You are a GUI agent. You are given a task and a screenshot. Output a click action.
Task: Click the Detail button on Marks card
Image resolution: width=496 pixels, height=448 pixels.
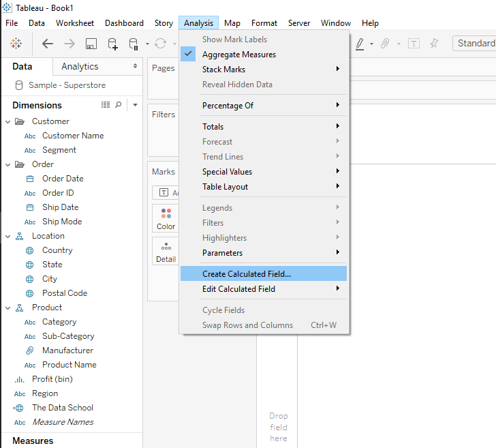tap(166, 252)
